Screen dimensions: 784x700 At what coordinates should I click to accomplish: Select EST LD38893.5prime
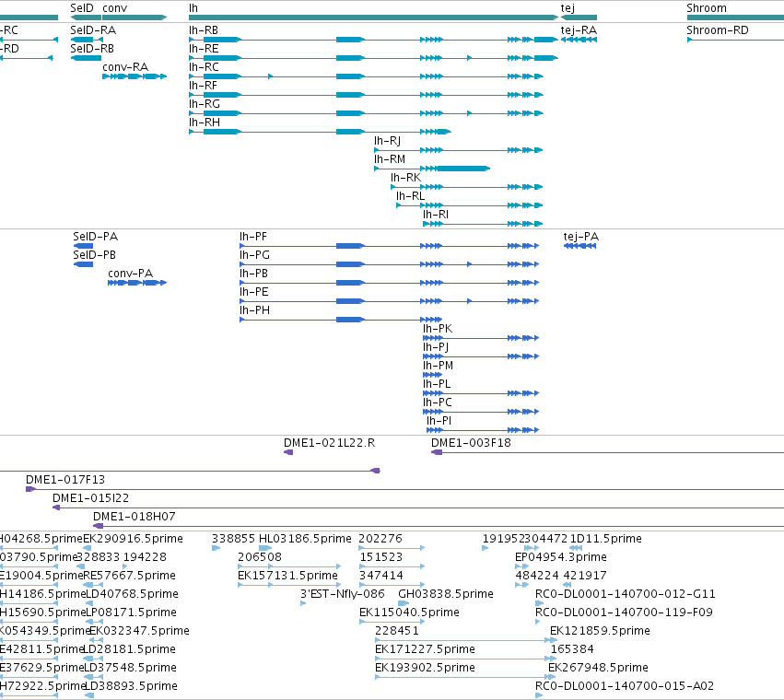click(x=89, y=696)
